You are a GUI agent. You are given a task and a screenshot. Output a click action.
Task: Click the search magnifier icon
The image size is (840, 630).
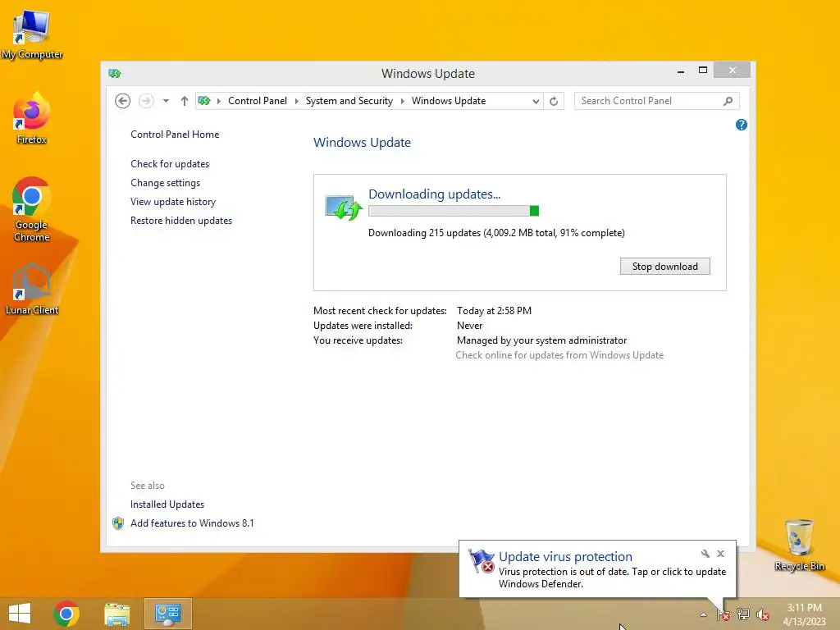pyautogui.click(x=728, y=101)
